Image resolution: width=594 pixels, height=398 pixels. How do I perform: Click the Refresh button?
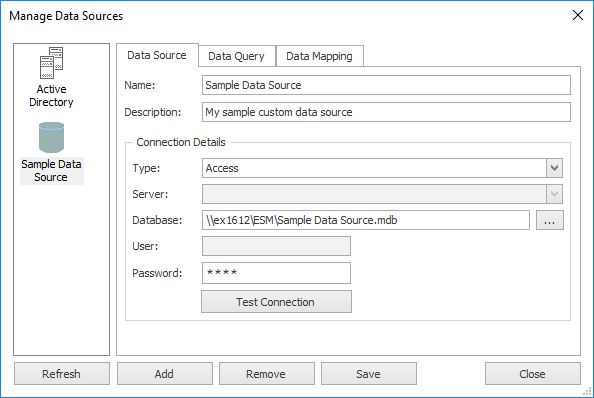click(62, 374)
